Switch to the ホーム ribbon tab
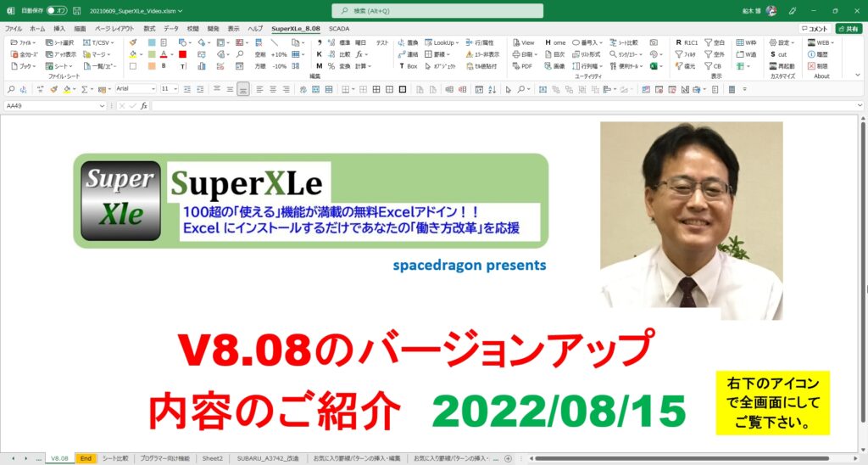Screen dimensions: 868x465 [x=37, y=28]
